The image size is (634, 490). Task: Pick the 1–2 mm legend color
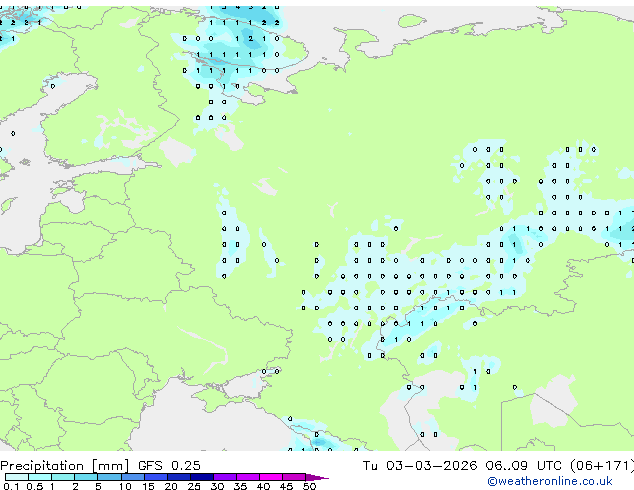point(63,477)
